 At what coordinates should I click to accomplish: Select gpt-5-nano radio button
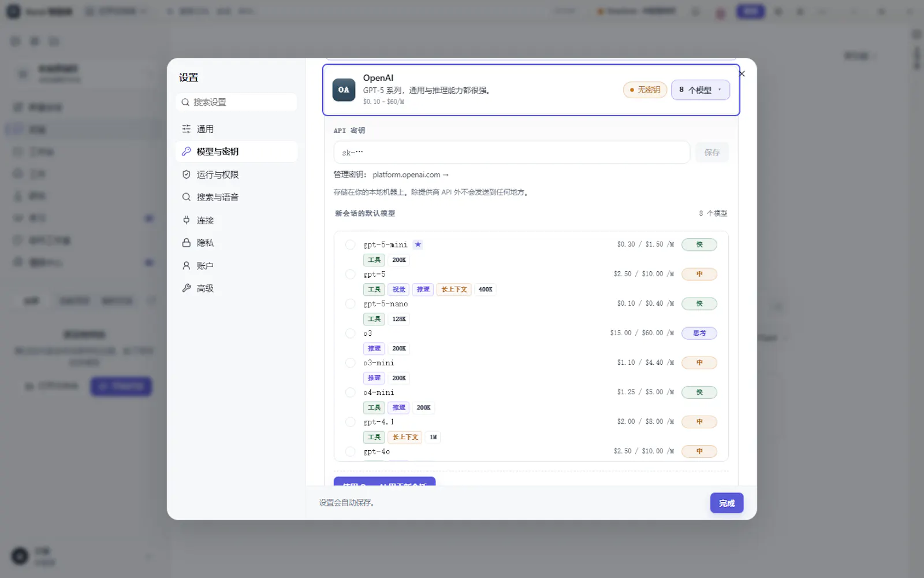click(x=350, y=303)
